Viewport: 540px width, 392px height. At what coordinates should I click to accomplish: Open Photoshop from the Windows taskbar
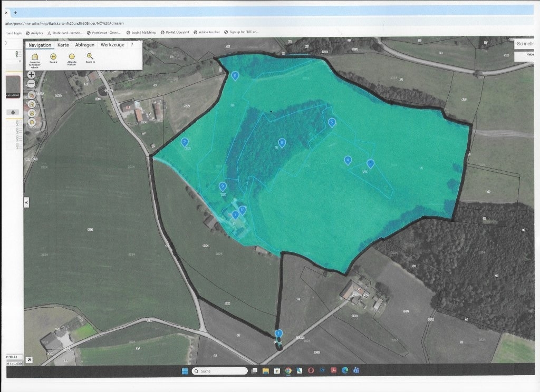tap(322, 370)
